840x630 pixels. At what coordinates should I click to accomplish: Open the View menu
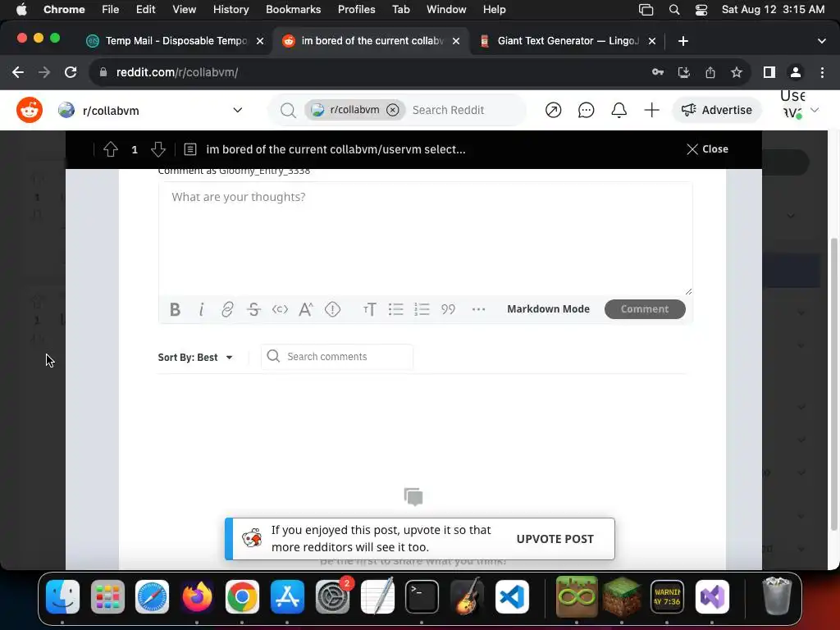pos(184,10)
